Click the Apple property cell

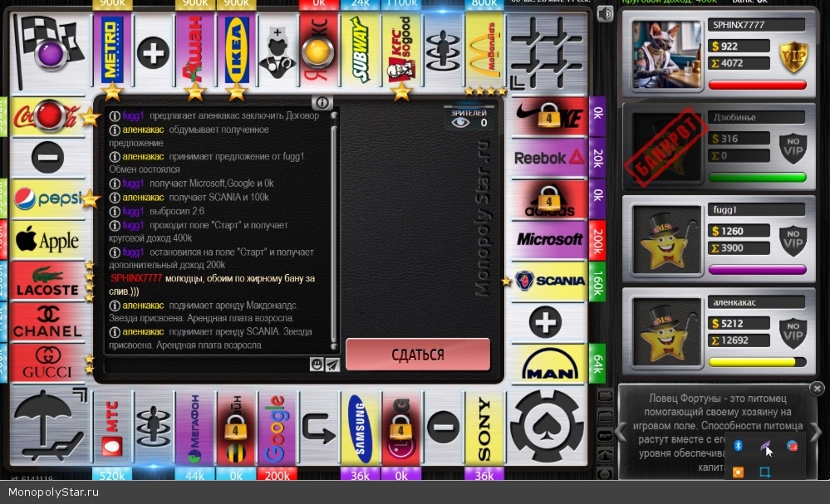pyautogui.click(x=47, y=240)
